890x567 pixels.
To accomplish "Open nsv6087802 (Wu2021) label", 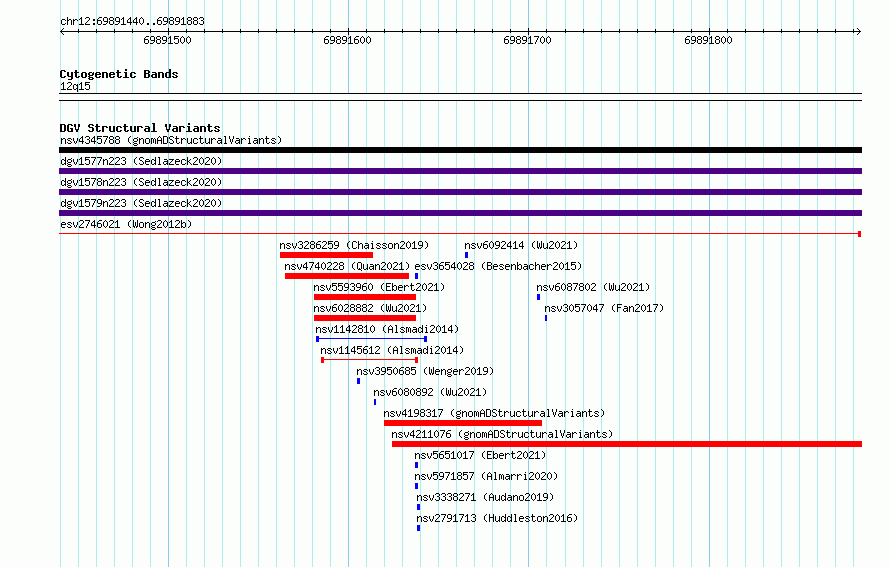I will pos(593,287).
